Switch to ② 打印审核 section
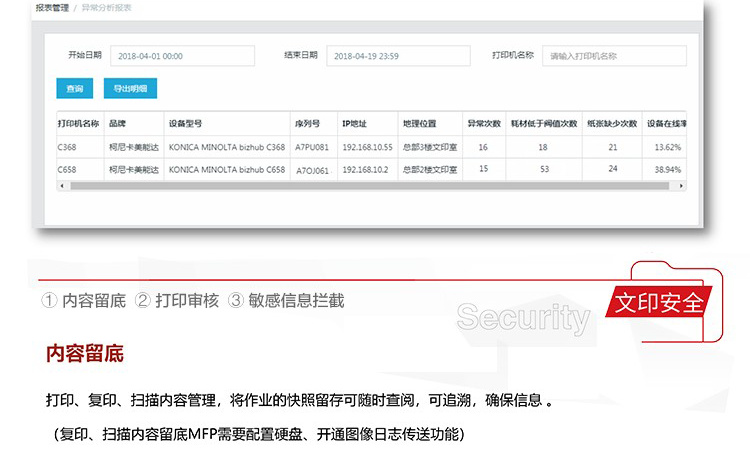 (177, 300)
